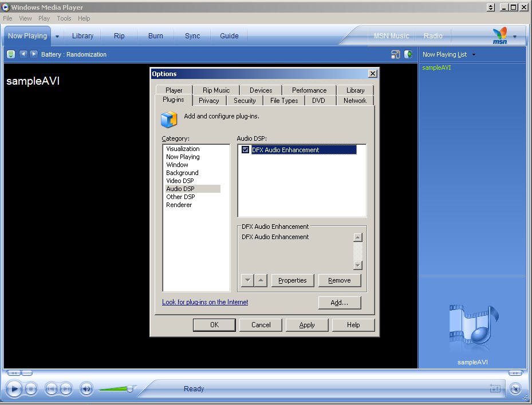Move plug-in up with the up arrow button
The width and height of the screenshot is (532, 405).
point(261,280)
